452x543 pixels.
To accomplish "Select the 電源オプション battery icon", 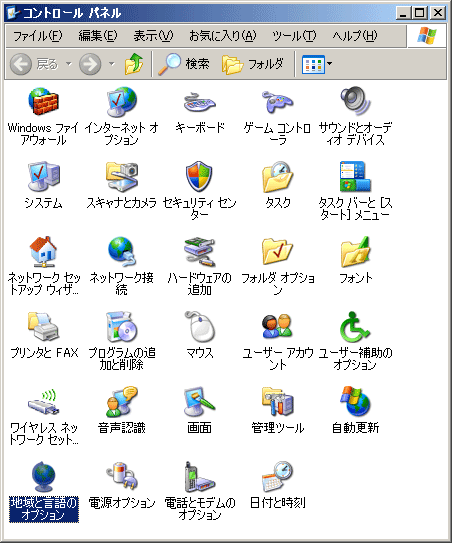I will (x=122, y=476).
